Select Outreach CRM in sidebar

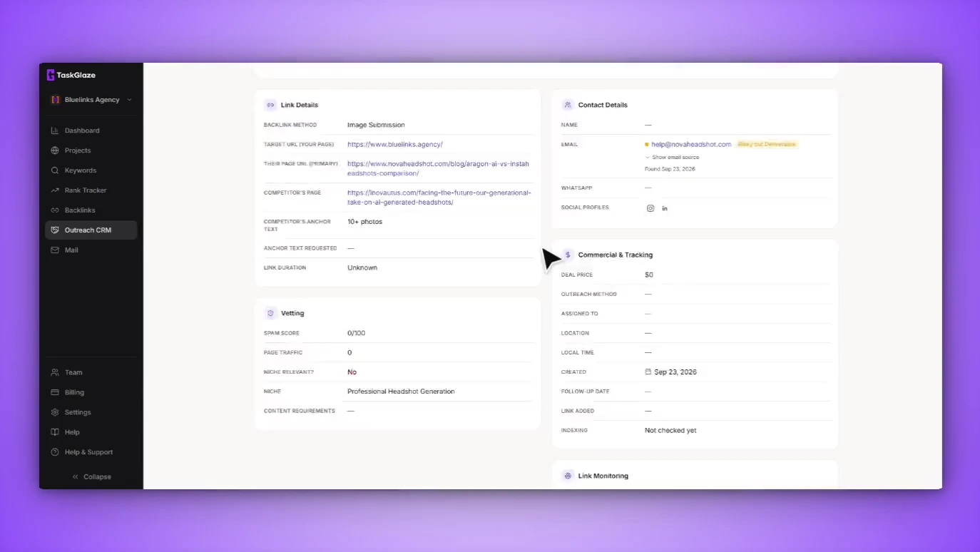91,230
